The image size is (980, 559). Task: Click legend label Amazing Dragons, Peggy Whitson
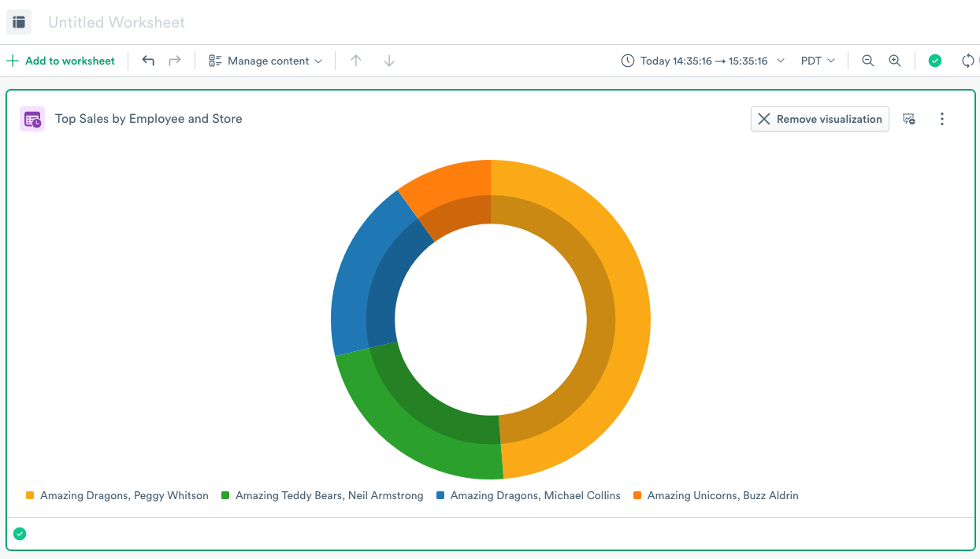coord(124,495)
